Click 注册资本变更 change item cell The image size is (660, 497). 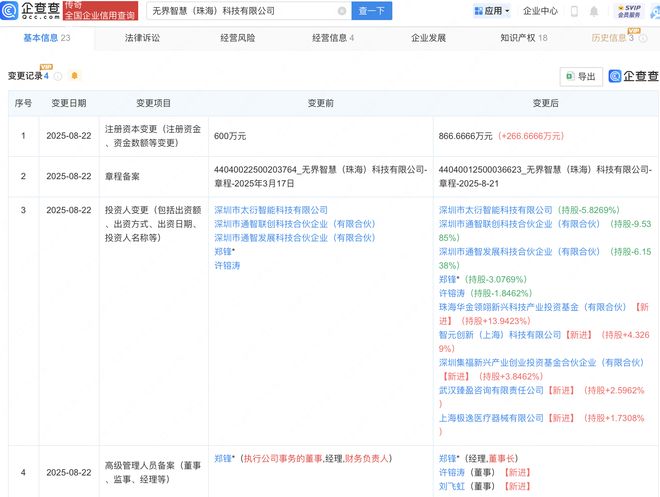[x=153, y=136]
